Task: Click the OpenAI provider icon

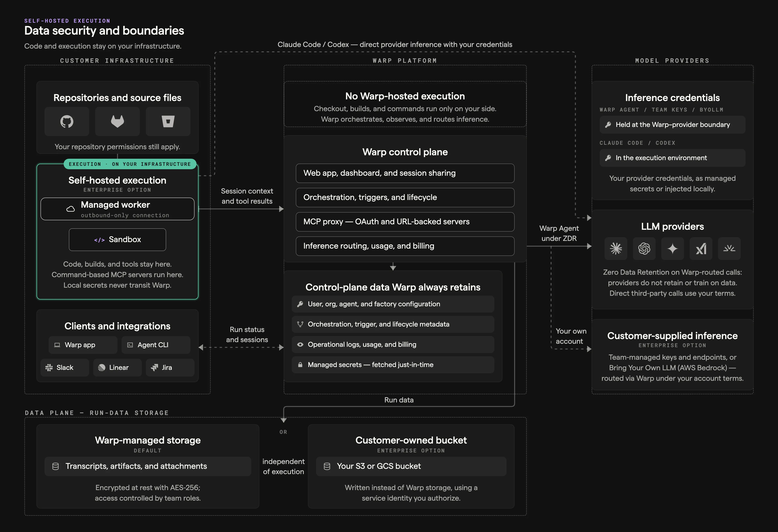Action: (644, 249)
